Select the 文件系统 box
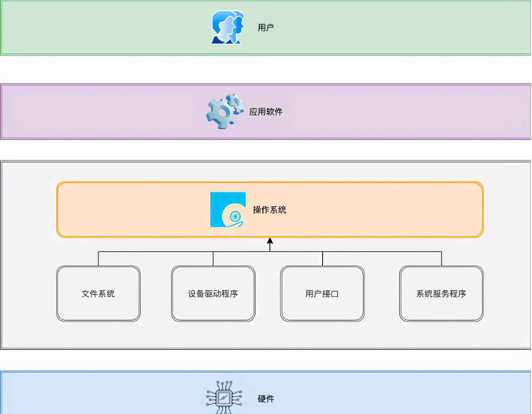This screenshot has width=532, height=414. (x=98, y=293)
